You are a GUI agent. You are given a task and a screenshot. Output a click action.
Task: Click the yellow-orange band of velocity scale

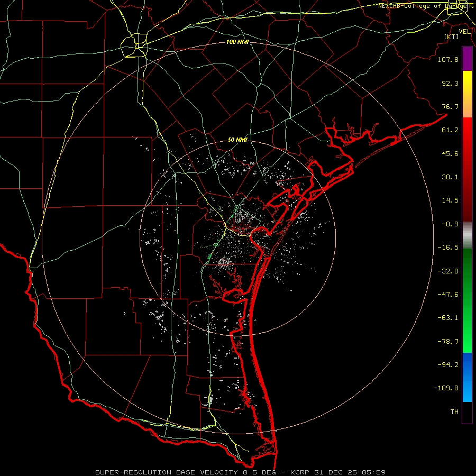click(x=467, y=94)
